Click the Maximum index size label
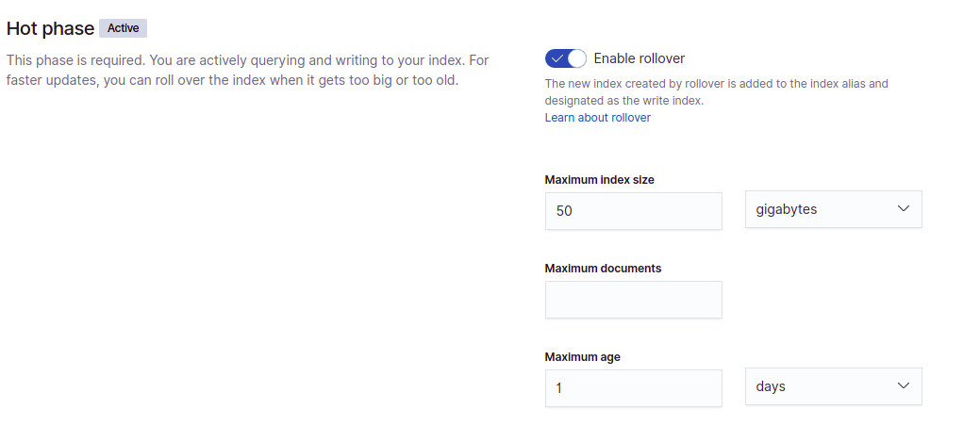The image size is (980, 442). [599, 179]
